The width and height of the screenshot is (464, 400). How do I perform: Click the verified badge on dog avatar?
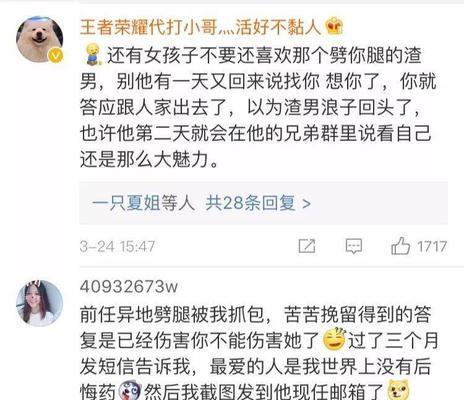56,55
